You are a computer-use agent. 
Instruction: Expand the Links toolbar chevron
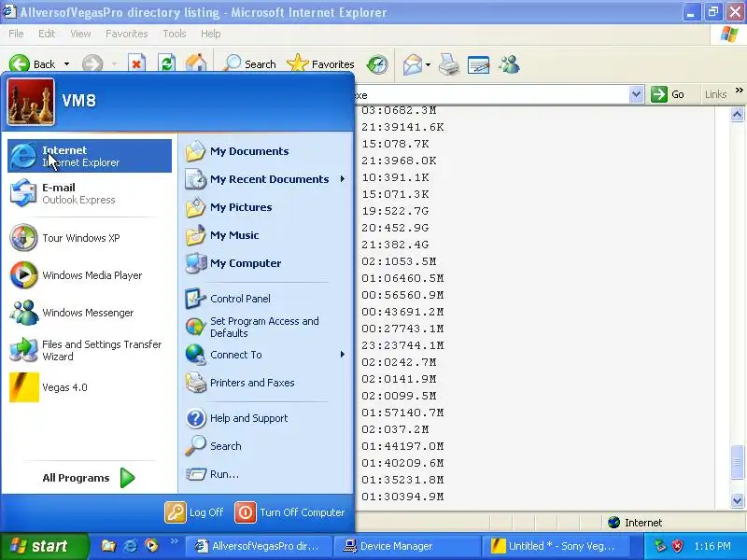[x=739, y=90]
